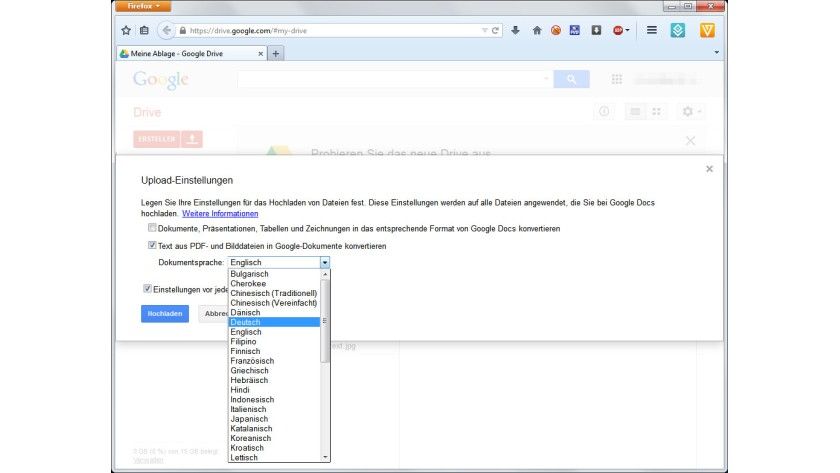Select Chinesisch (Vereinfacht) language option

point(275,303)
